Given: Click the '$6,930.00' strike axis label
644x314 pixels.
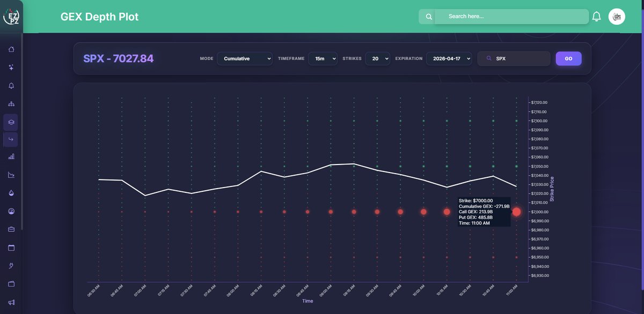Looking at the screenshot, I should (540, 275).
